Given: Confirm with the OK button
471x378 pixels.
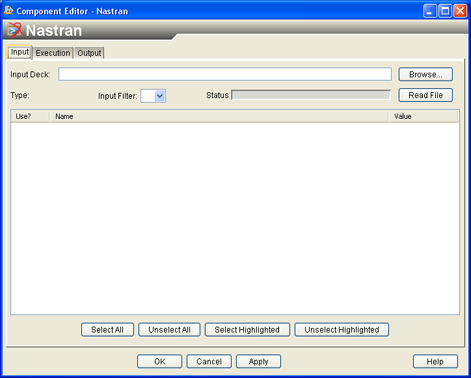Looking at the screenshot, I should click(x=160, y=361).
